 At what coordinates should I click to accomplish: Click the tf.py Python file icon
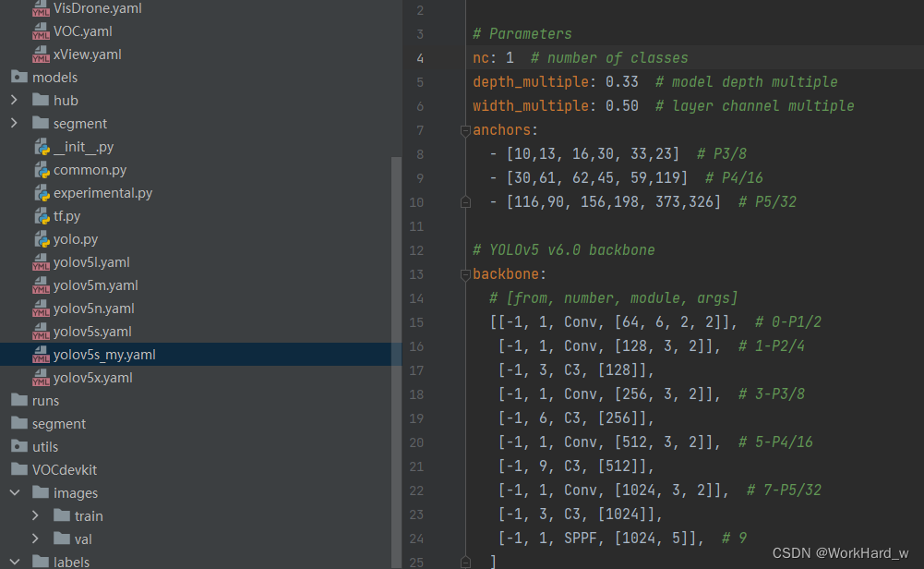click(42, 216)
